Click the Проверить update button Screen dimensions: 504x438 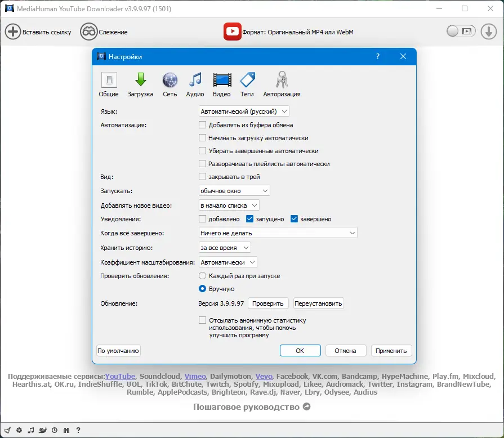click(x=267, y=303)
